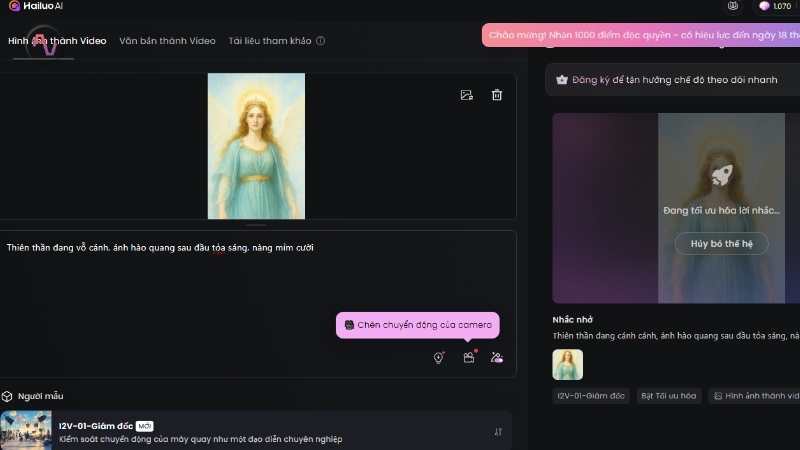This screenshot has width=800, height=450.
Task: Open the globe language icon in header
Action: click(733, 6)
